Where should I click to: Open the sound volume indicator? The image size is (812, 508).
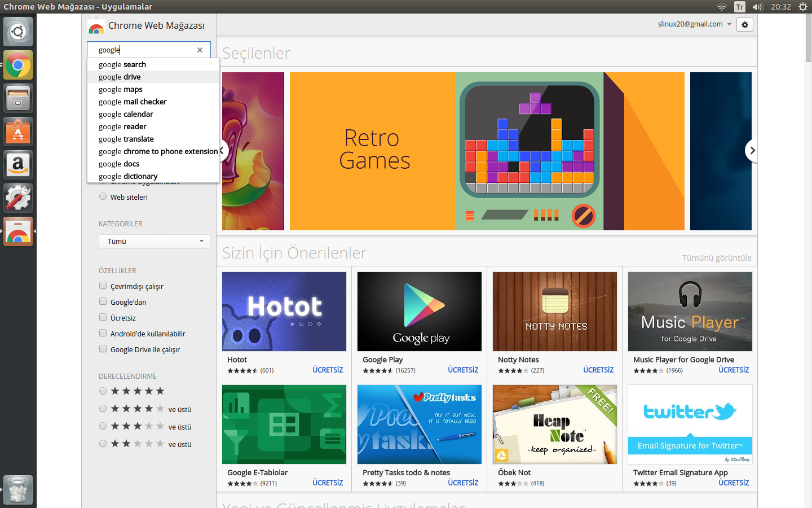pos(757,7)
